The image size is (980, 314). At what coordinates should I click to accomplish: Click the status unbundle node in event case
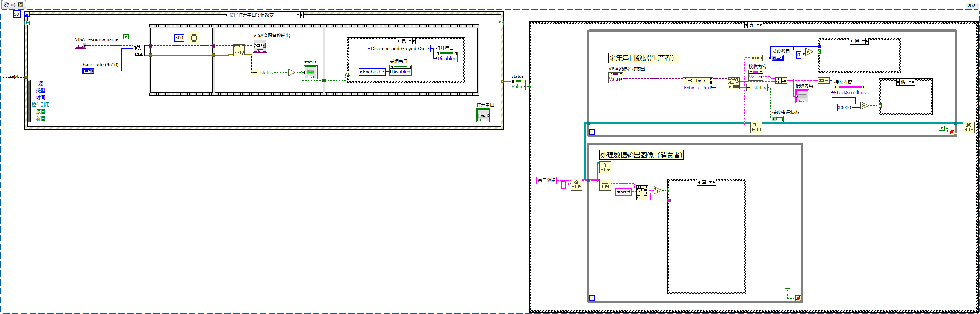click(264, 73)
